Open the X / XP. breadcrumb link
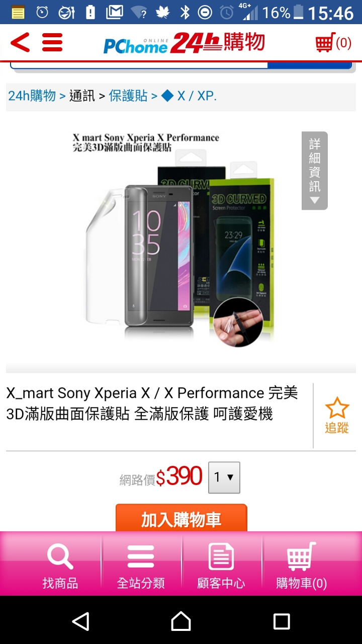 click(x=189, y=96)
